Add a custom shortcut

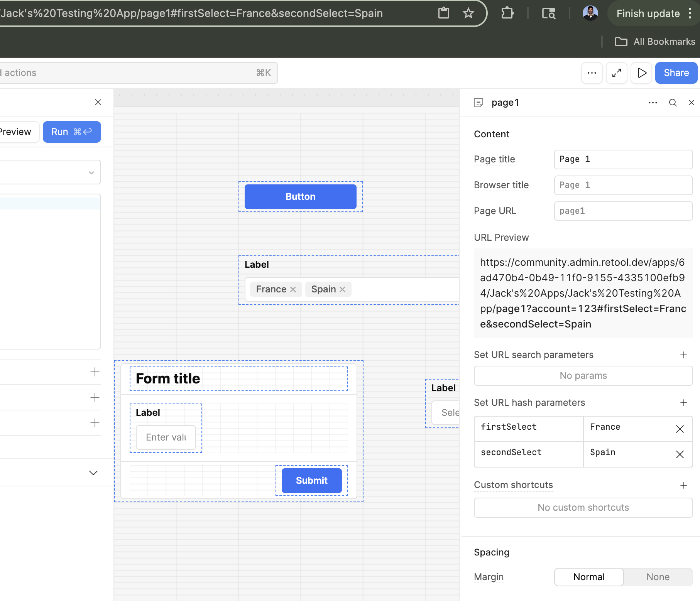click(x=683, y=485)
